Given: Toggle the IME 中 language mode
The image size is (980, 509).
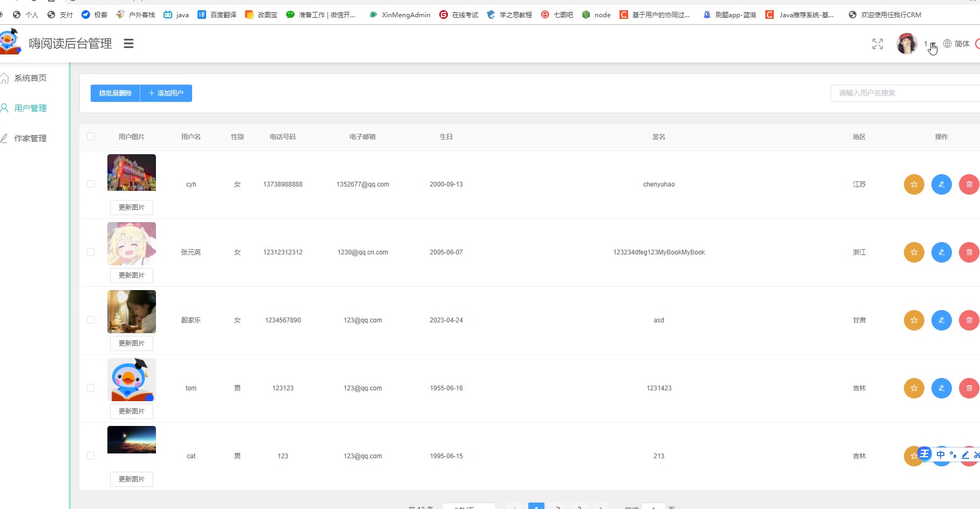Looking at the screenshot, I should tap(941, 455).
